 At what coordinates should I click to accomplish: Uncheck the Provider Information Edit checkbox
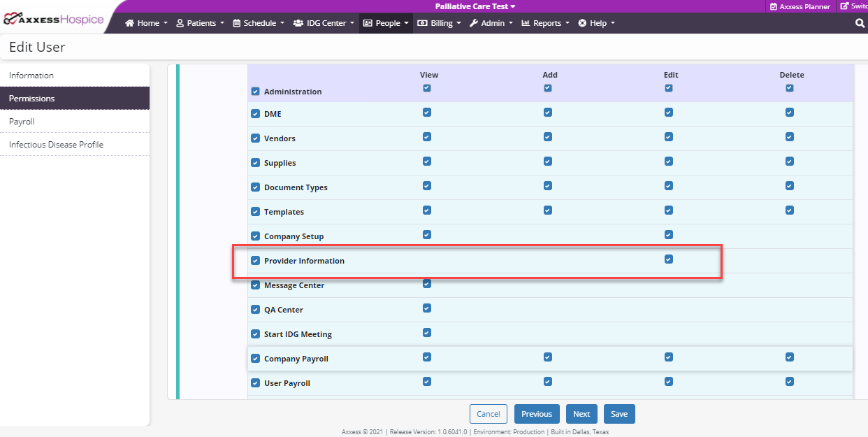669,259
